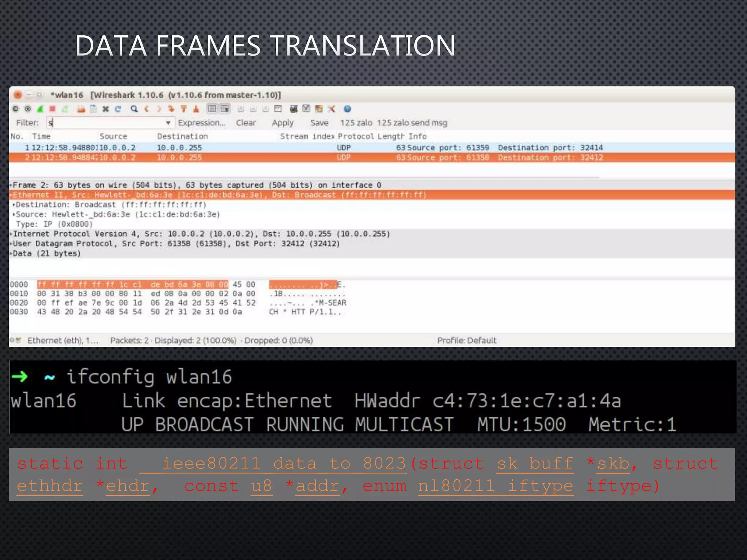Reload the capture file icon
Image resolution: width=747 pixels, height=560 pixels.
click(118, 109)
